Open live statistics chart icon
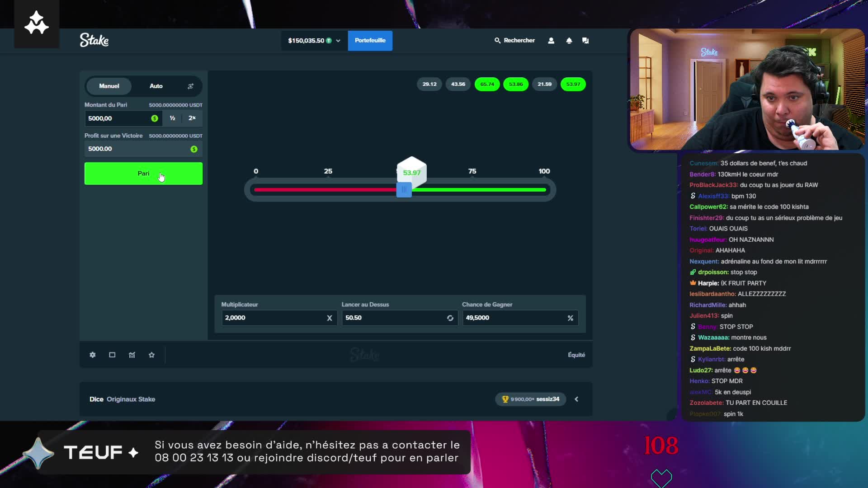 coord(132,355)
